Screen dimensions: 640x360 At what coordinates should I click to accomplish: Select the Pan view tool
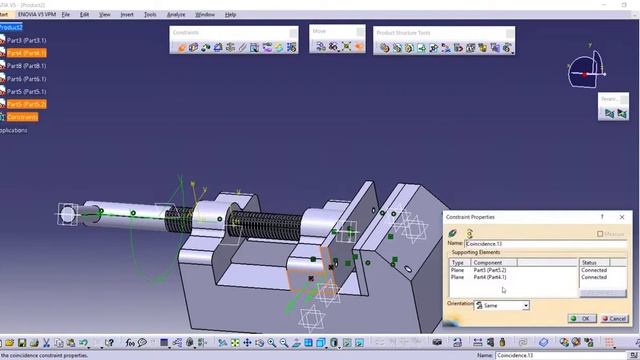[247, 343]
